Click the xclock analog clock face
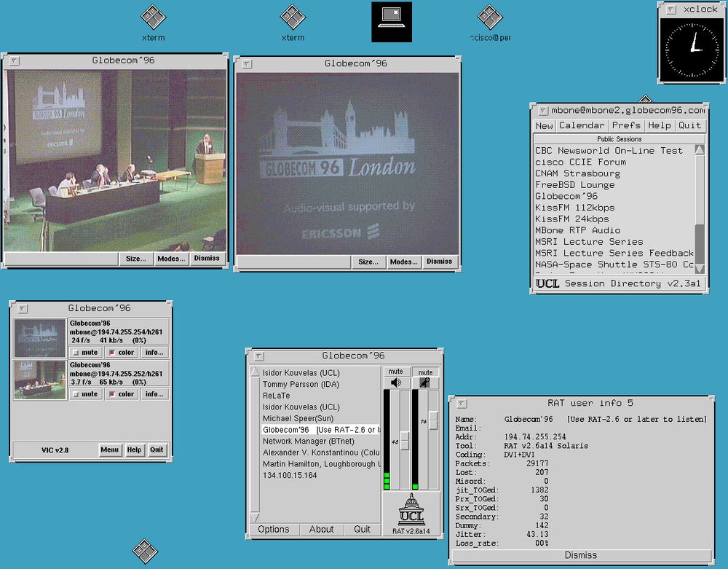Viewport: 728px width, 569px height. 692,50
